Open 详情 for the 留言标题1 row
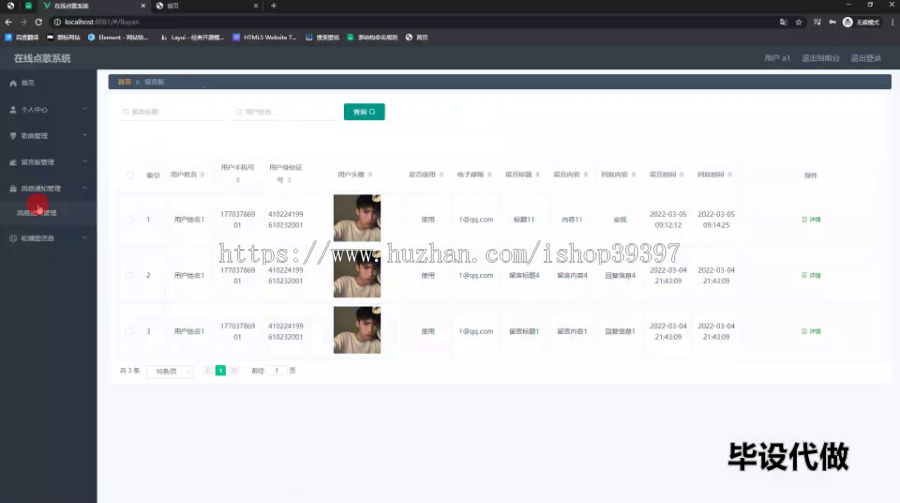Image resolution: width=900 pixels, height=503 pixels. tap(811, 331)
